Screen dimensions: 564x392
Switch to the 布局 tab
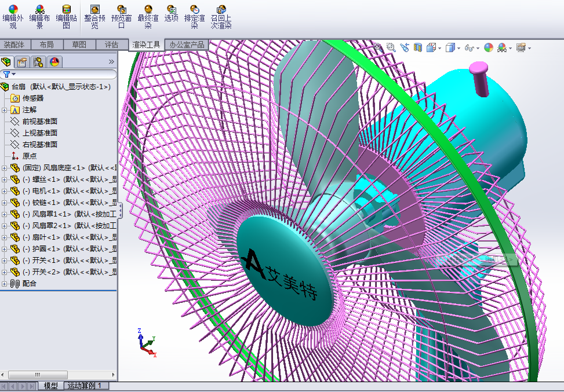(47, 45)
